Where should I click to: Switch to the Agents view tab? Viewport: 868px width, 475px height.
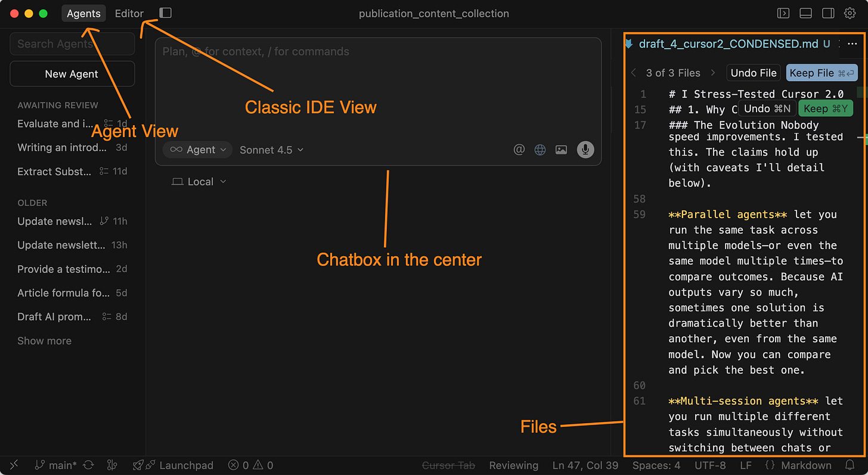point(83,13)
